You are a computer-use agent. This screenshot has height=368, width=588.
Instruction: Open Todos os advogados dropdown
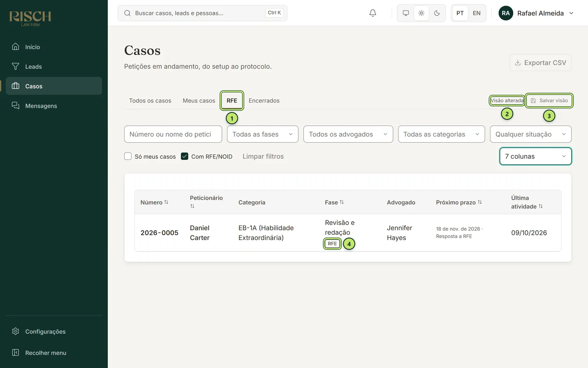[348, 134]
